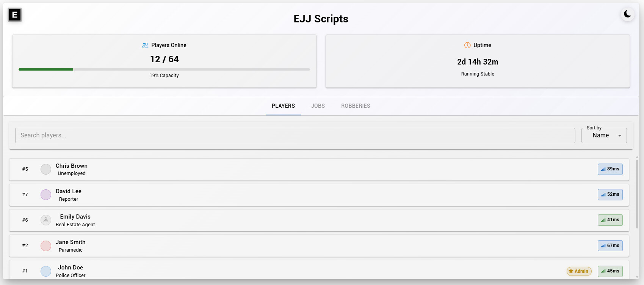Click the Search players input field

[x=295, y=135]
